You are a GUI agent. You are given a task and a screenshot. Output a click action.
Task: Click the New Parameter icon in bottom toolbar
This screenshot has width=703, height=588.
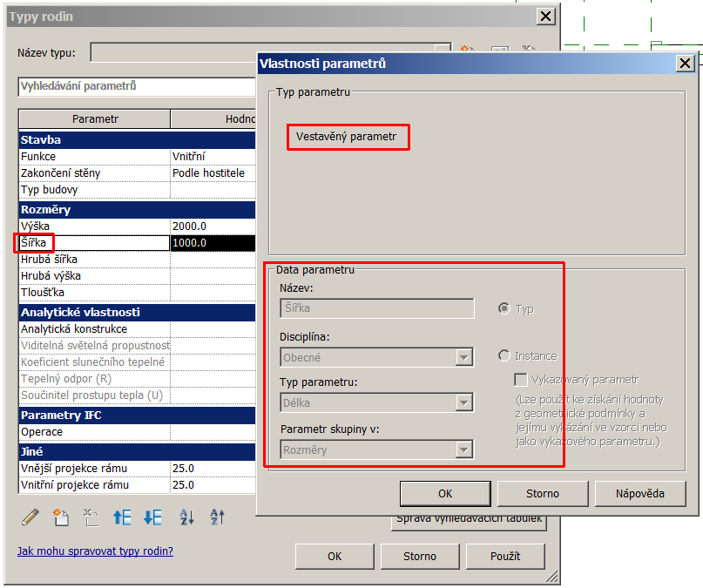click(60, 517)
